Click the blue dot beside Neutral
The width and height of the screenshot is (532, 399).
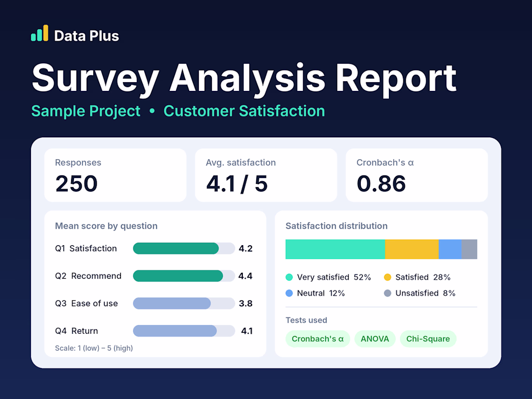coord(289,293)
